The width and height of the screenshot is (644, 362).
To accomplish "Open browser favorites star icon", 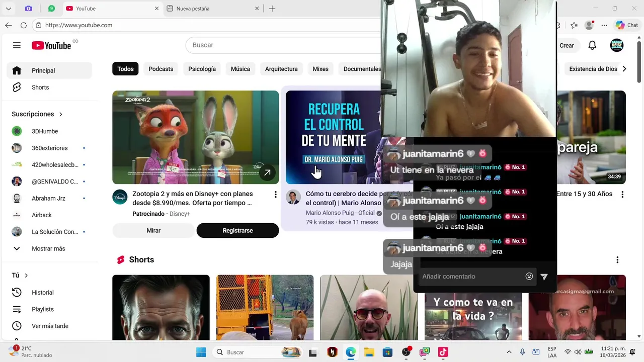I will (574, 25).
